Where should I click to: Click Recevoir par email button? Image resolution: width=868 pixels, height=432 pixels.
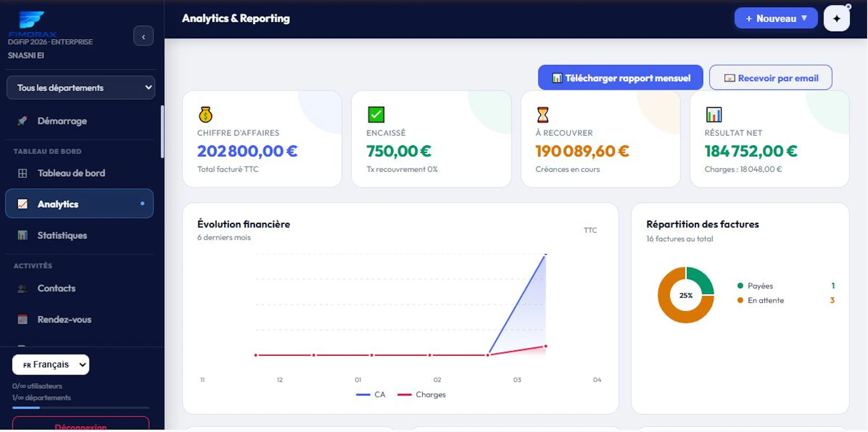point(770,78)
